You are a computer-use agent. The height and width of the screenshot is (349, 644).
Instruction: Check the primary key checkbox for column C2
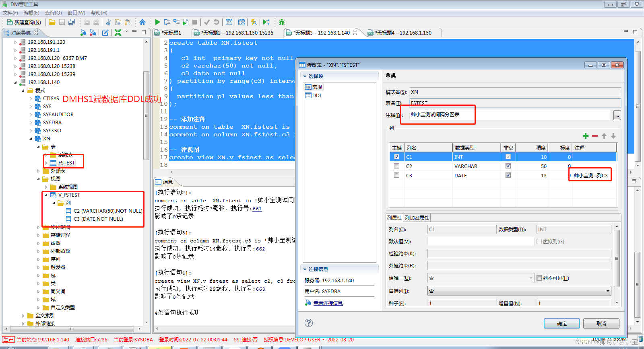[397, 166]
